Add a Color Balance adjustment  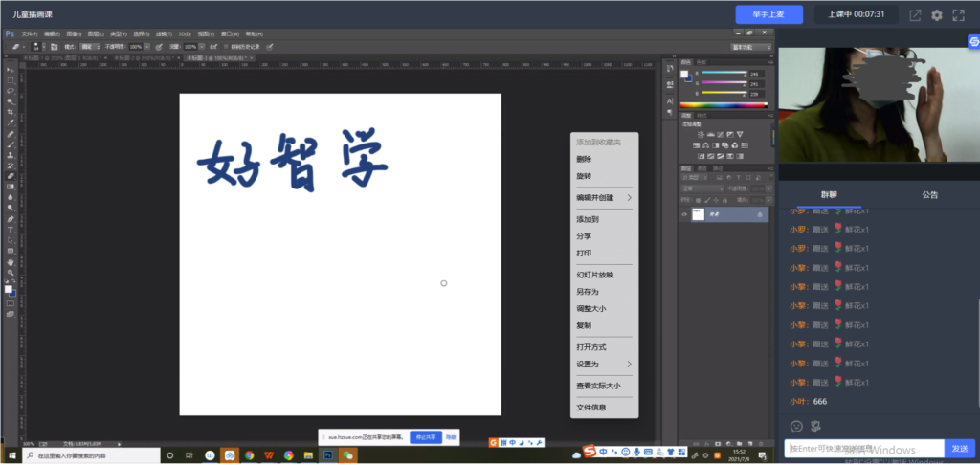(x=705, y=145)
